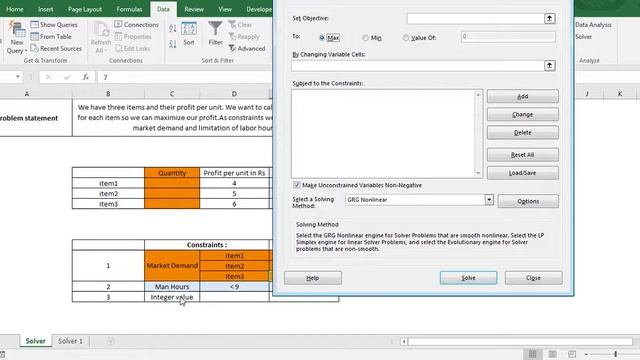Click Solver in Analyze group
The image size is (640, 360).
point(584,36)
